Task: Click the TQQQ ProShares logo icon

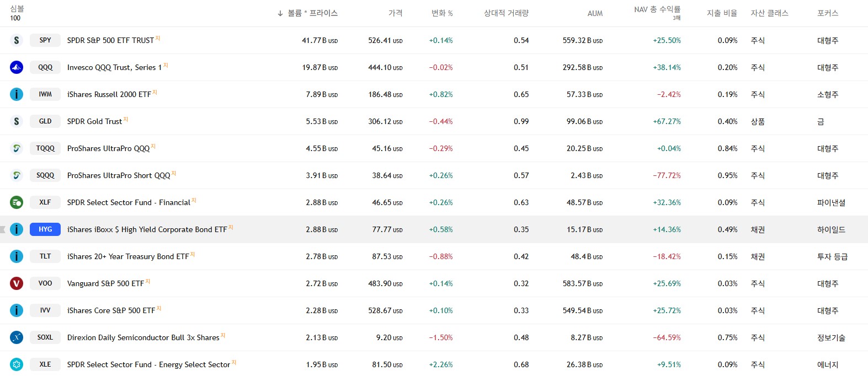Action: [17, 148]
